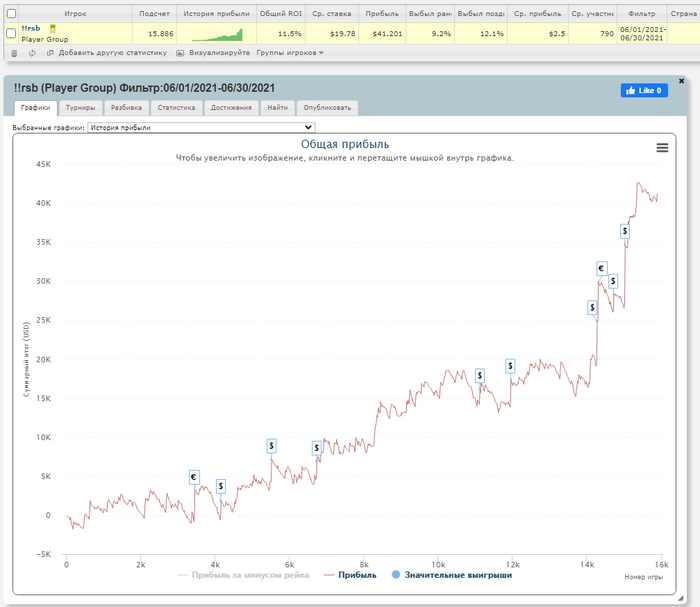
Task: Click the dollar win marker just below the euro marker at 30K
Action: (613, 281)
